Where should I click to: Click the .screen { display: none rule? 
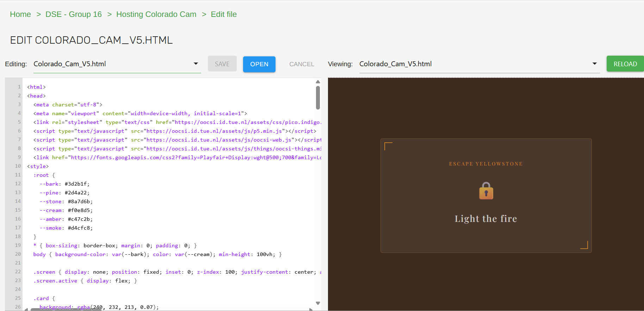pos(178,272)
